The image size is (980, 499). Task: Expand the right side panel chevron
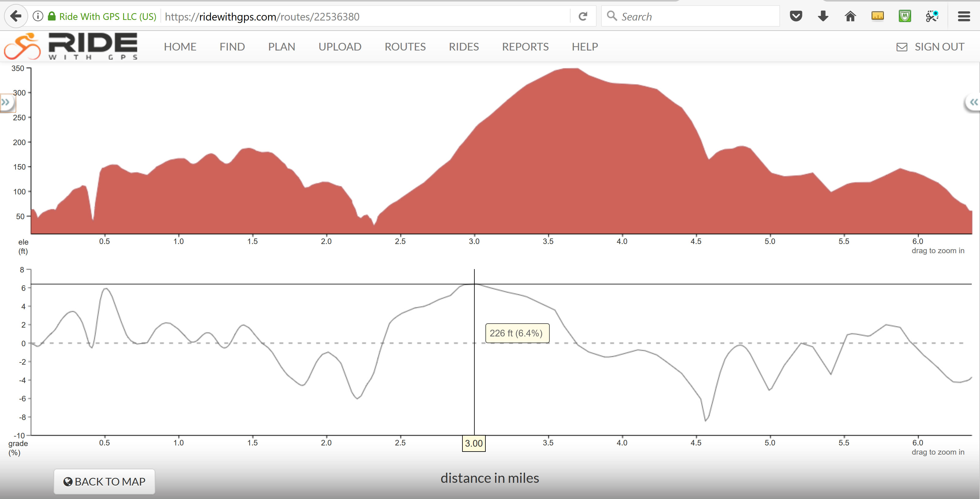click(974, 102)
